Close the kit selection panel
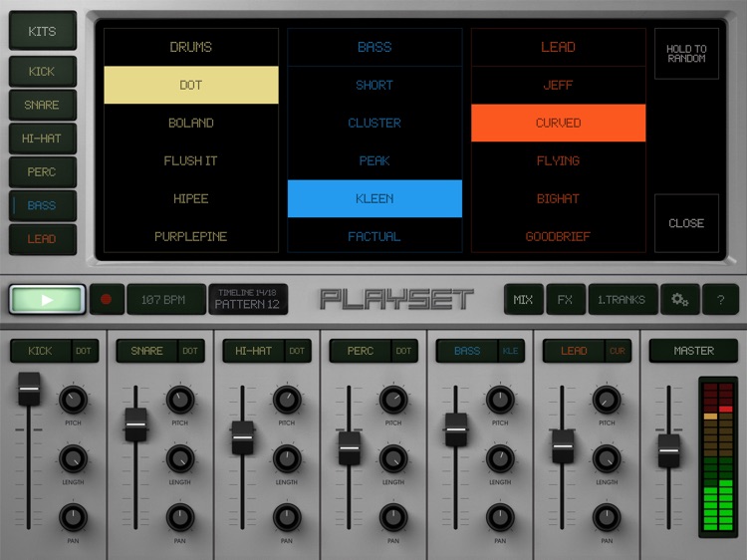747x560 pixels. click(686, 223)
